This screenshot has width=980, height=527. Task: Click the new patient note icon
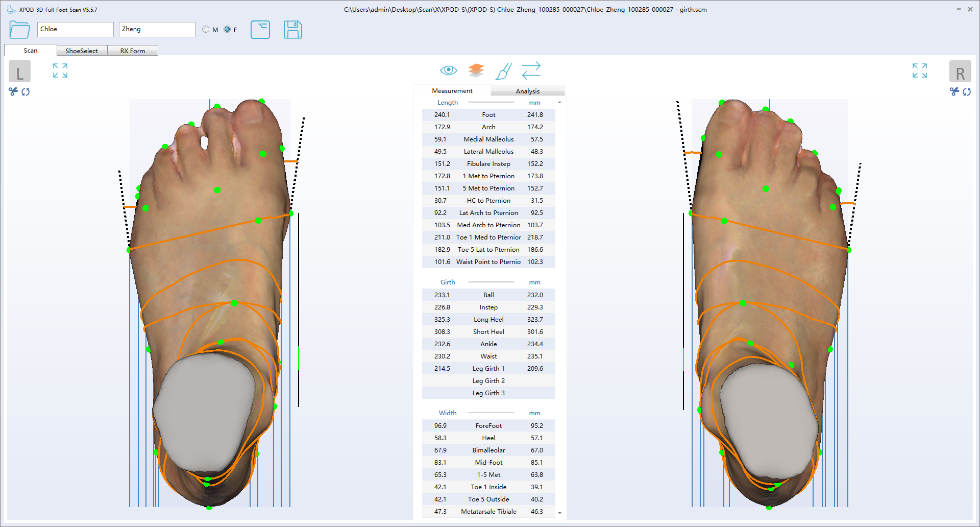260,30
